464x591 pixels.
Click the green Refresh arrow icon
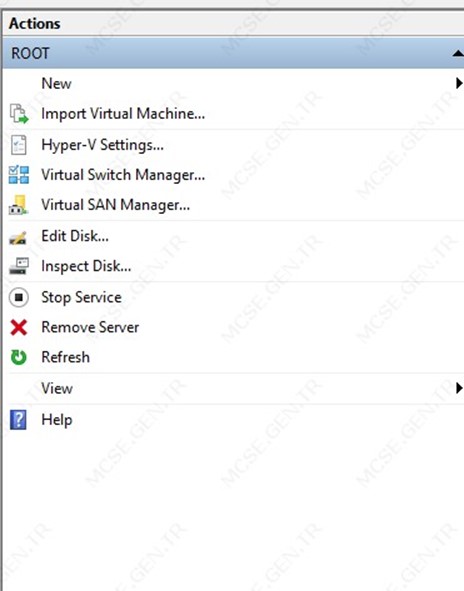18,357
